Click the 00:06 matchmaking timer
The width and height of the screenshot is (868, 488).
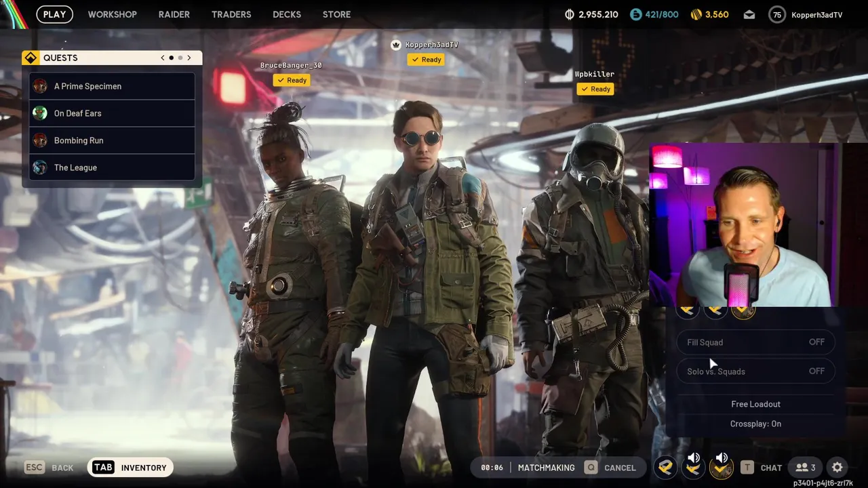point(492,468)
